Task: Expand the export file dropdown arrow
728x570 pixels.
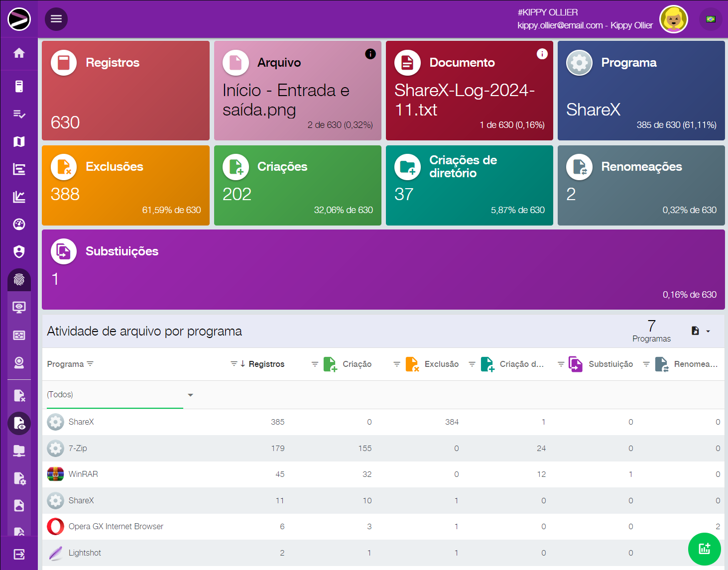Action: click(x=708, y=331)
